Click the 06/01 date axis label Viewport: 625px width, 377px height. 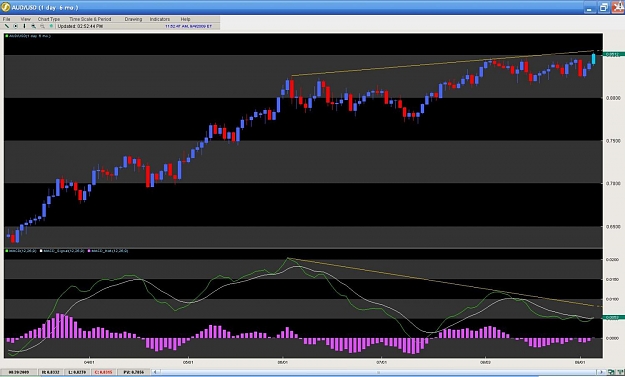pyautogui.click(x=283, y=363)
